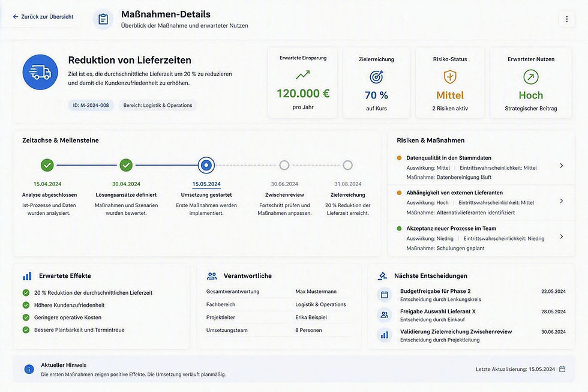Select the Erika Beispiel name
The height and width of the screenshot is (392, 588).
(311, 318)
